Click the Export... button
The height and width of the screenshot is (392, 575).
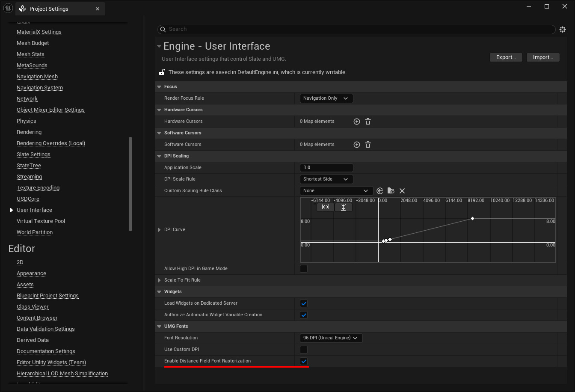[x=506, y=57]
